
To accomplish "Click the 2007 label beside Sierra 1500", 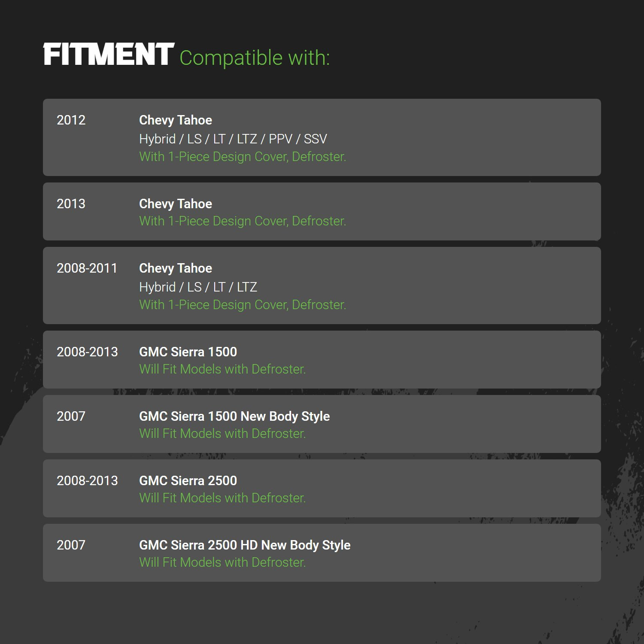I will click(x=71, y=416).
